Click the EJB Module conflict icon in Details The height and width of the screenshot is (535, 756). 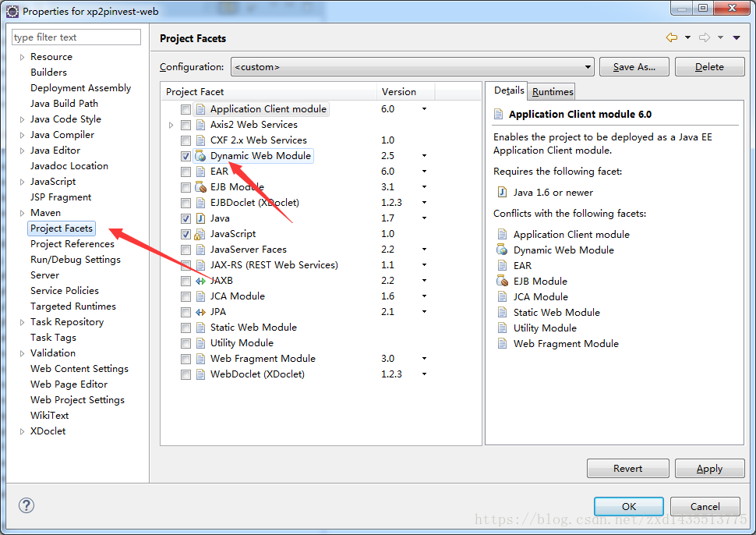tap(502, 281)
